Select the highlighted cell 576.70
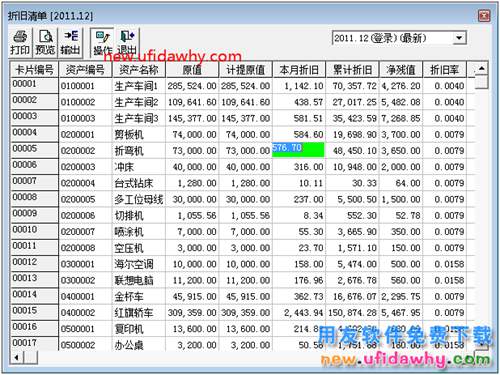 [x=298, y=149]
